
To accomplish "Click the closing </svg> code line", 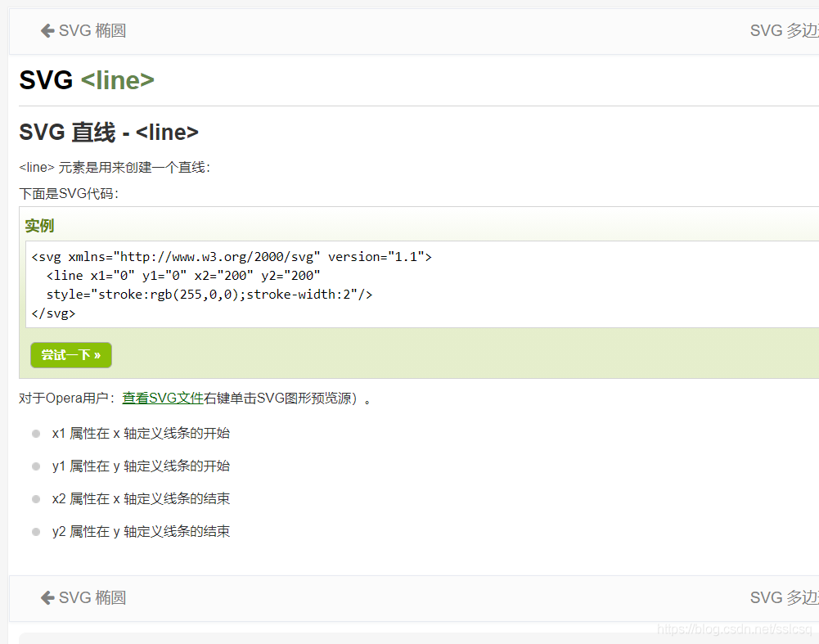I will pyautogui.click(x=53, y=313).
